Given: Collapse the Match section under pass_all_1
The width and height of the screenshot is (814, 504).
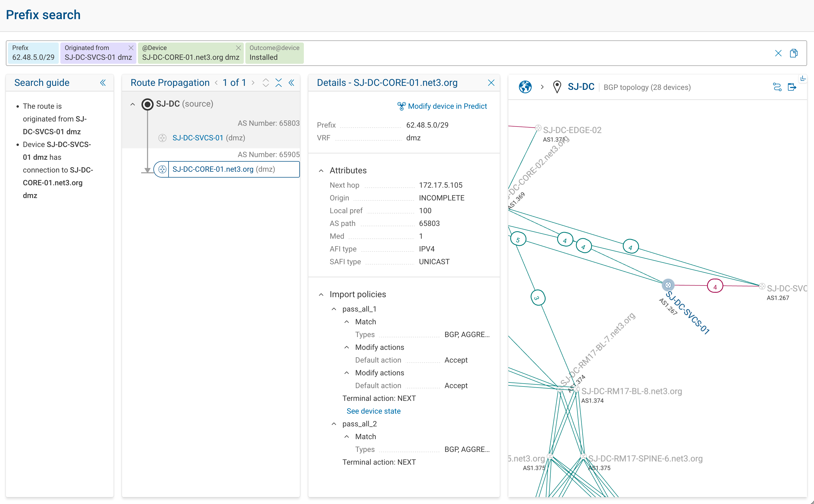Looking at the screenshot, I should click(x=347, y=322).
